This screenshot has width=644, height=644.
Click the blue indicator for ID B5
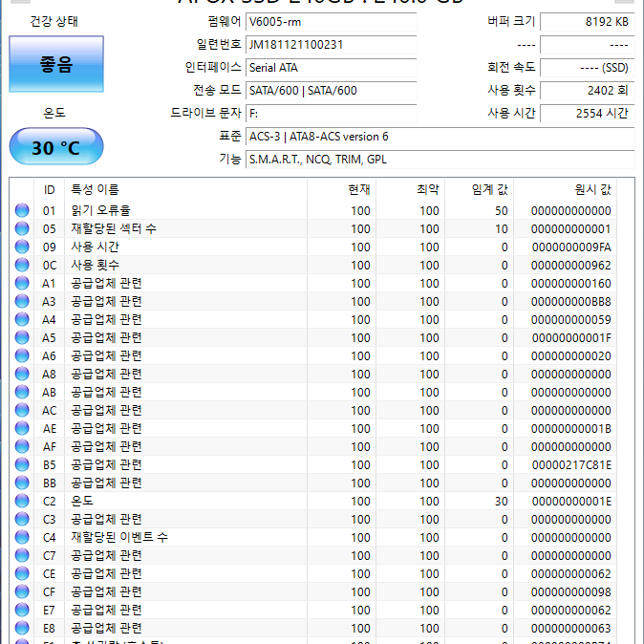point(22,464)
